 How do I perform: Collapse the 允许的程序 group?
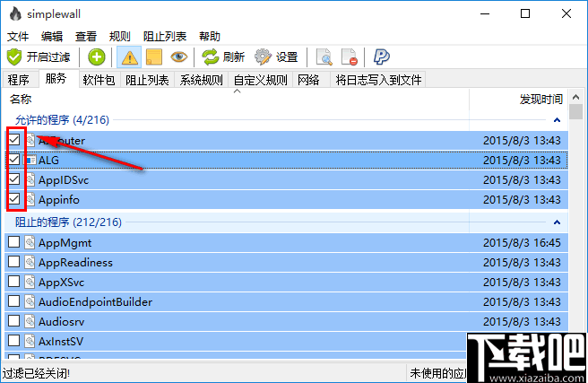coord(557,120)
